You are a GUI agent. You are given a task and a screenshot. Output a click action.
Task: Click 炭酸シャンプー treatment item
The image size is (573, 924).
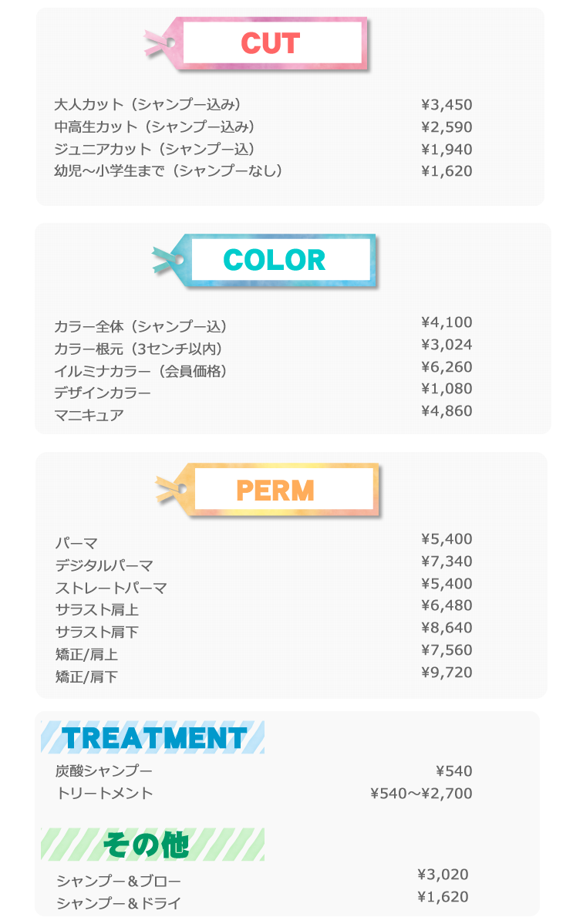tap(104, 771)
